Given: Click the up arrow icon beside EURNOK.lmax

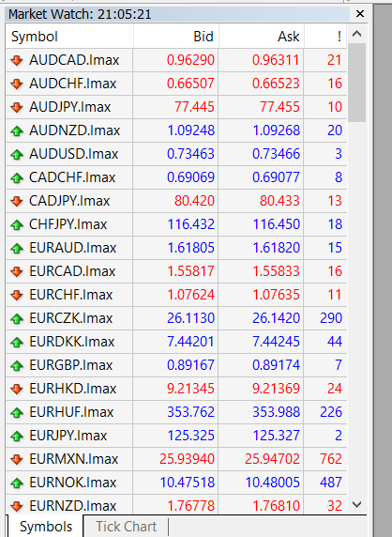Looking at the screenshot, I should click(17, 483).
